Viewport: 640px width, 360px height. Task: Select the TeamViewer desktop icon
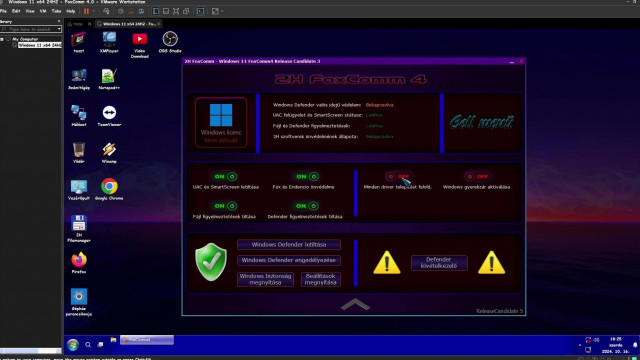coord(109,116)
